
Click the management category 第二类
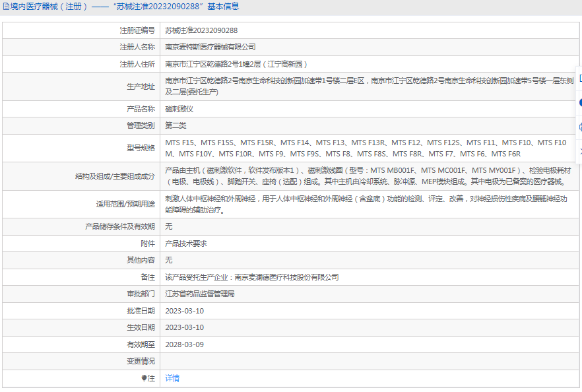176,125
